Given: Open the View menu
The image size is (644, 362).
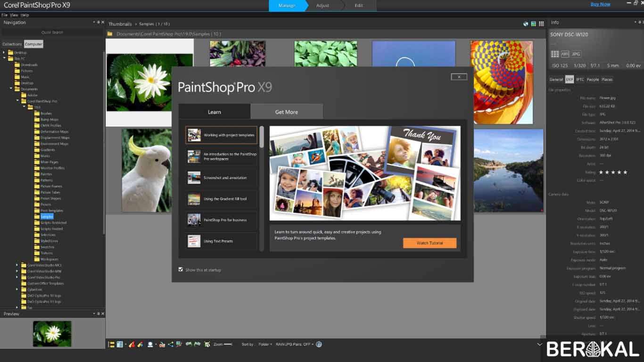Looking at the screenshot, I should (14, 15).
